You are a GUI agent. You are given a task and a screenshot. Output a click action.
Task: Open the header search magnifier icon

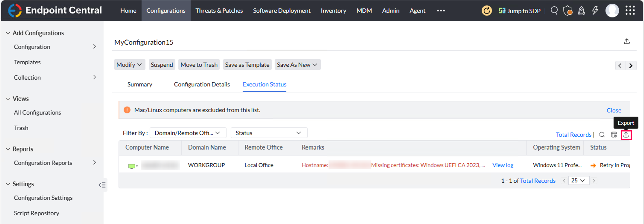pyautogui.click(x=554, y=10)
